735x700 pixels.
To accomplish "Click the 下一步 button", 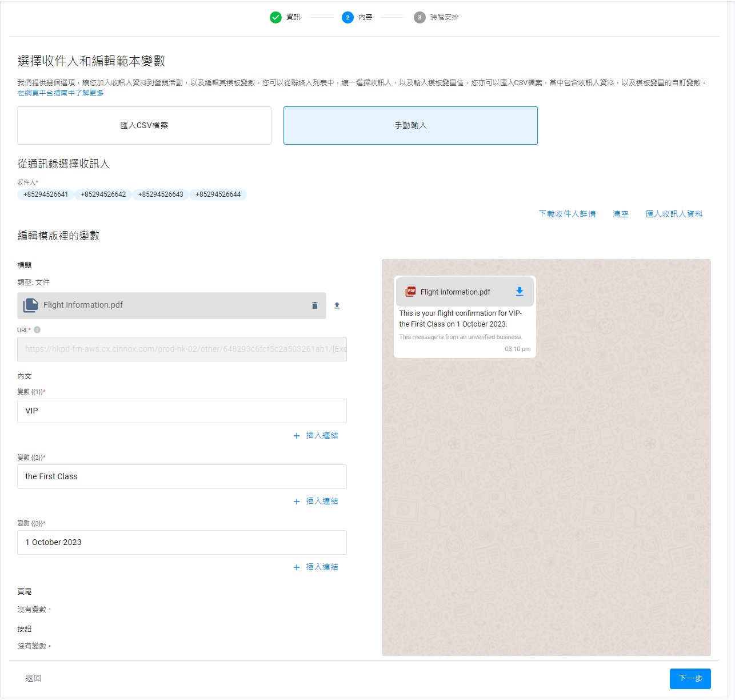I will [x=690, y=679].
